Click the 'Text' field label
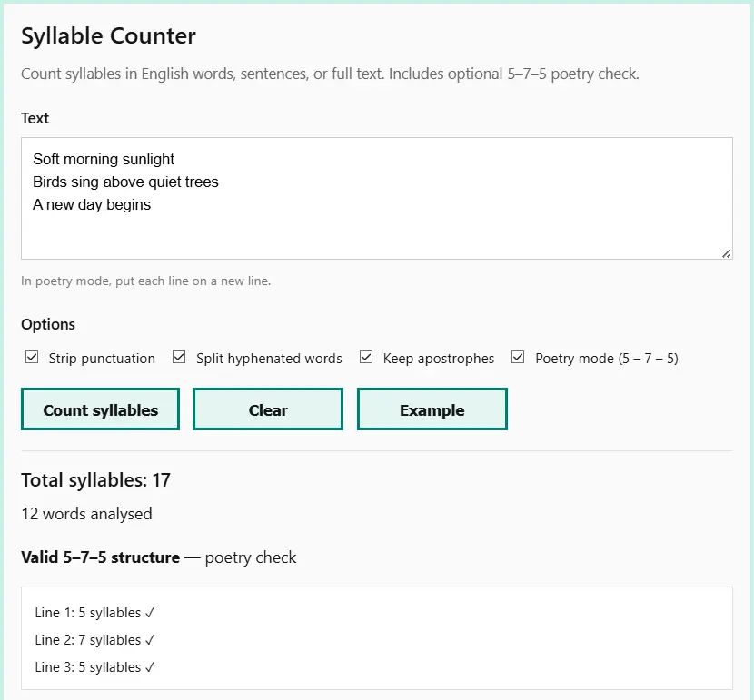The width and height of the screenshot is (754, 700). (x=35, y=118)
